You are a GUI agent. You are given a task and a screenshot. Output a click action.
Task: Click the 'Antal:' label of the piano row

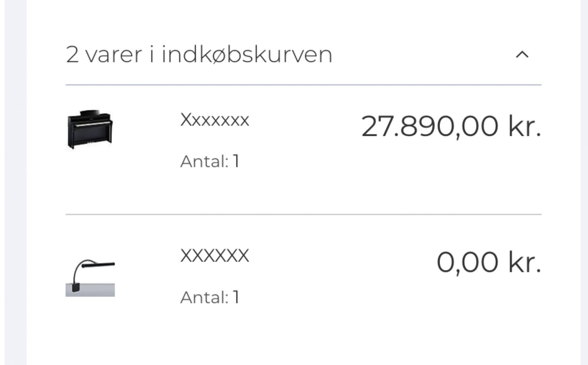click(204, 161)
